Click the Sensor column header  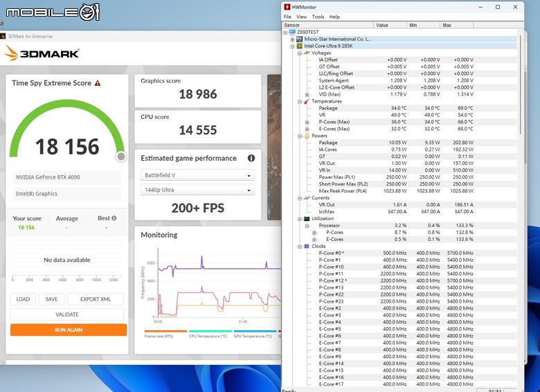pyautogui.click(x=328, y=25)
